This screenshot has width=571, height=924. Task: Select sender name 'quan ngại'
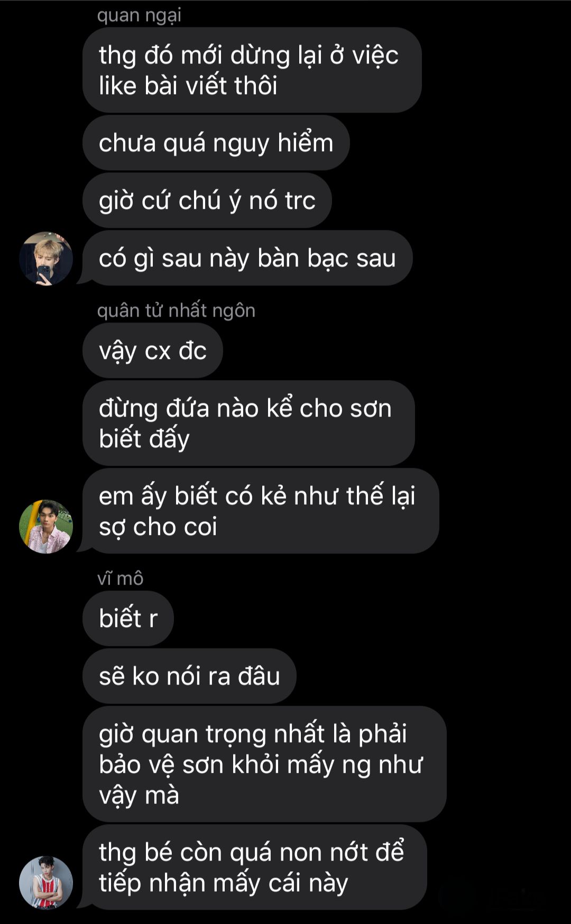click(x=139, y=16)
